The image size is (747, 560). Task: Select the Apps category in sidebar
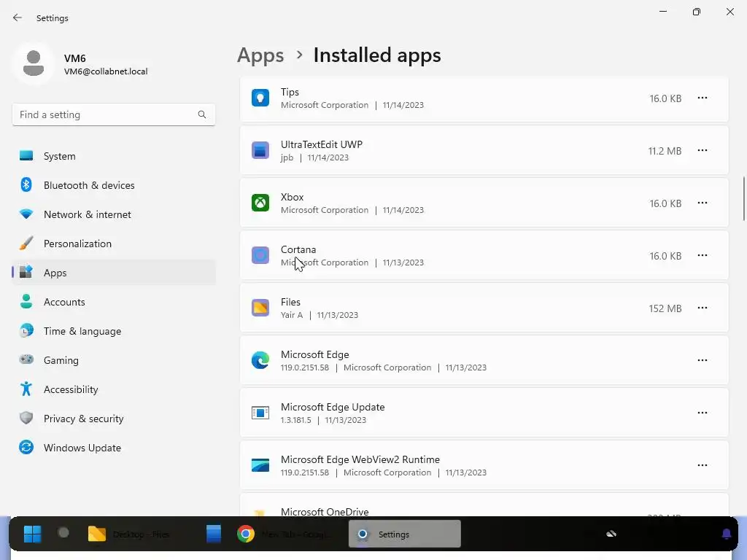114,273
